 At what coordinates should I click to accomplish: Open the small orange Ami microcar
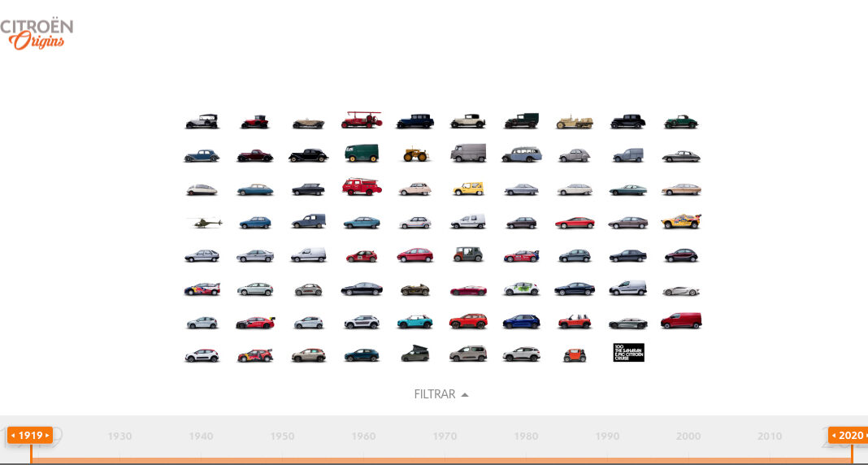pyautogui.click(x=575, y=354)
